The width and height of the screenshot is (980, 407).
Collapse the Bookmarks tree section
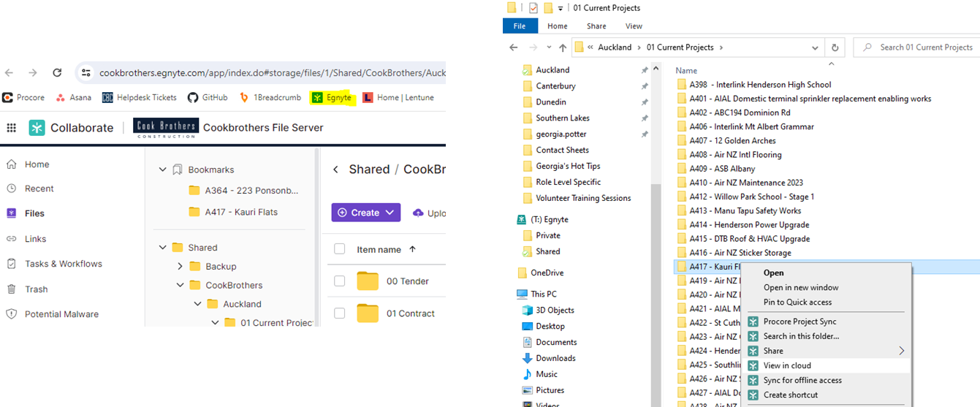click(x=162, y=170)
